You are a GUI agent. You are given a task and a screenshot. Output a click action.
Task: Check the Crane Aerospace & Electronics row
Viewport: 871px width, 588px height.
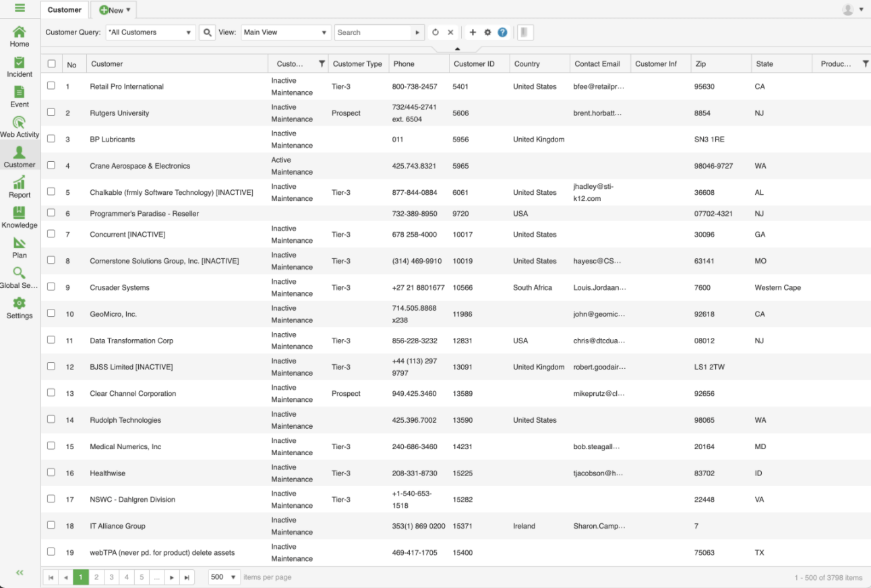tap(51, 165)
